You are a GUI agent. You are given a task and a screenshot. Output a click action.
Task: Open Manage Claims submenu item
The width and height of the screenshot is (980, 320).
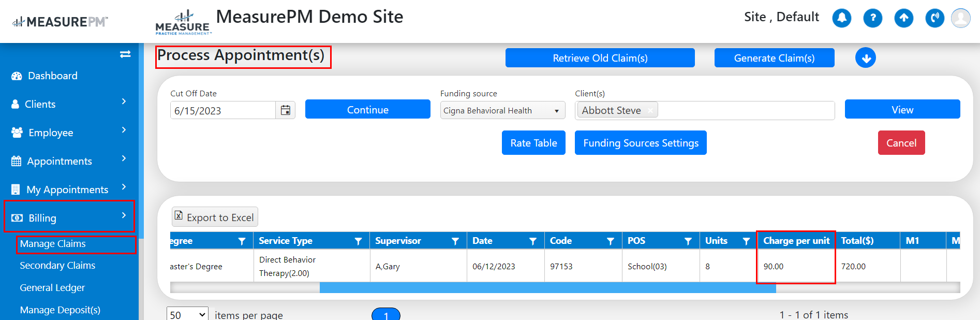(53, 244)
